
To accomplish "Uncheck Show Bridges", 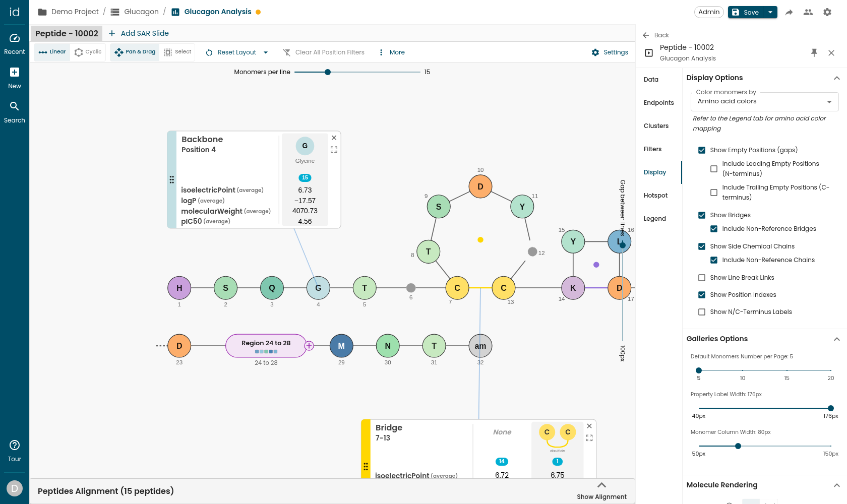I will (x=702, y=215).
